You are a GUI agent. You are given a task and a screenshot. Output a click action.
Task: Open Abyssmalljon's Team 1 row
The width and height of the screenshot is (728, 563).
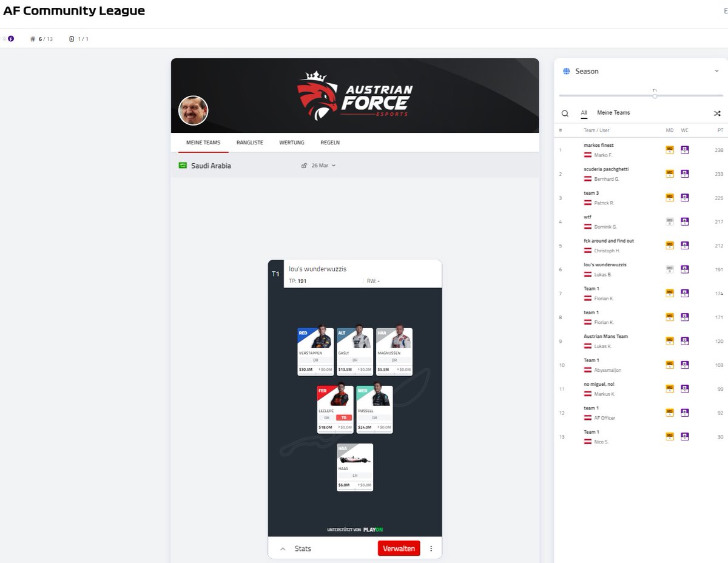click(641, 365)
